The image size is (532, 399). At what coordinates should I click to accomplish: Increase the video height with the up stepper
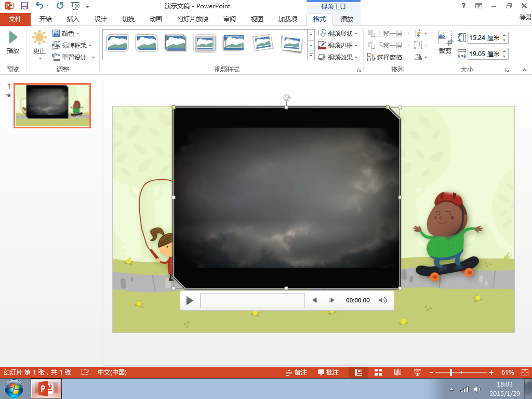pos(504,35)
